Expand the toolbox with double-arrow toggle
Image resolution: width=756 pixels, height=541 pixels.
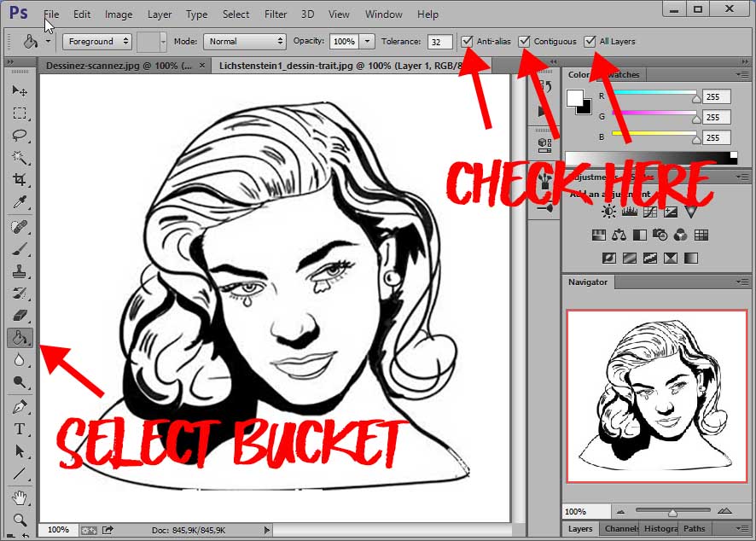(x=10, y=62)
